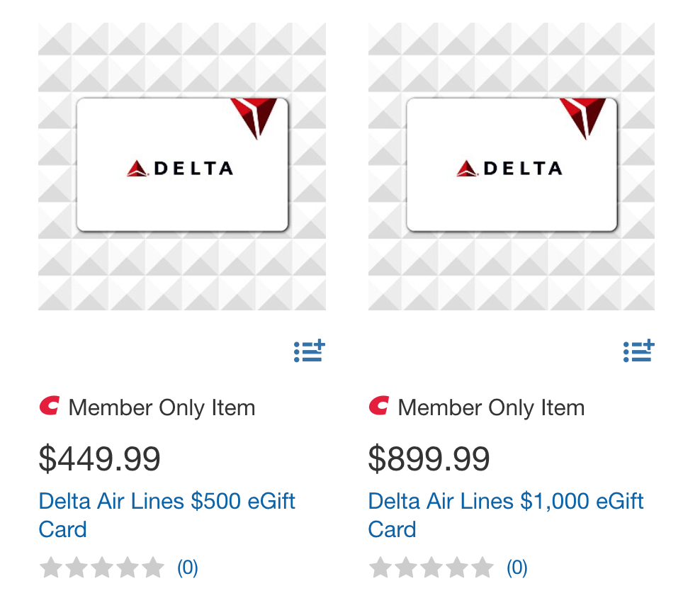This screenshot has width=700, height=598.
Task: Click the Delta logo on the $1,000 gift card image
Action: pyautogui.click(x=512, y=167)
